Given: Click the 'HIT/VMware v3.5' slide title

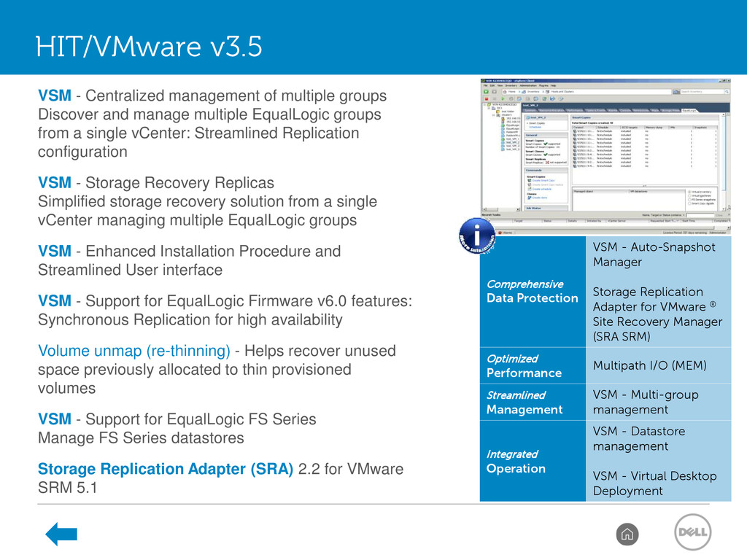Looking at the screenshot, I should pyautogui.click(x=149, y=46).
